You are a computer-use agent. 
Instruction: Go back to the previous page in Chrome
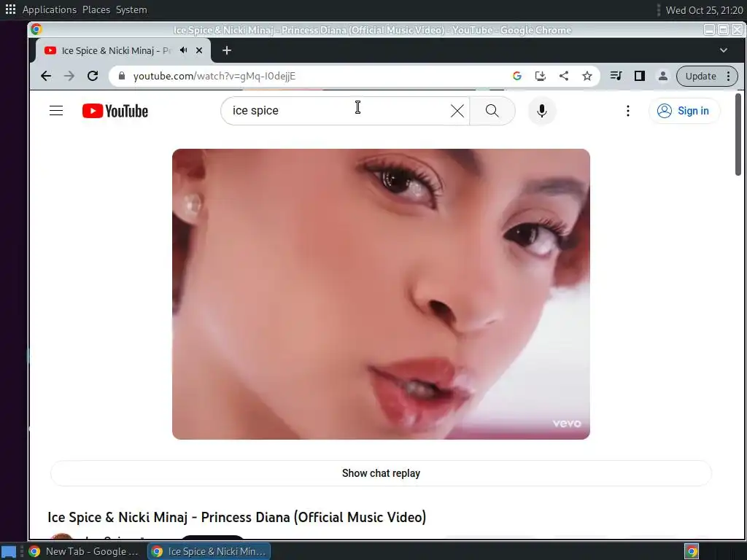coord(46,76)
